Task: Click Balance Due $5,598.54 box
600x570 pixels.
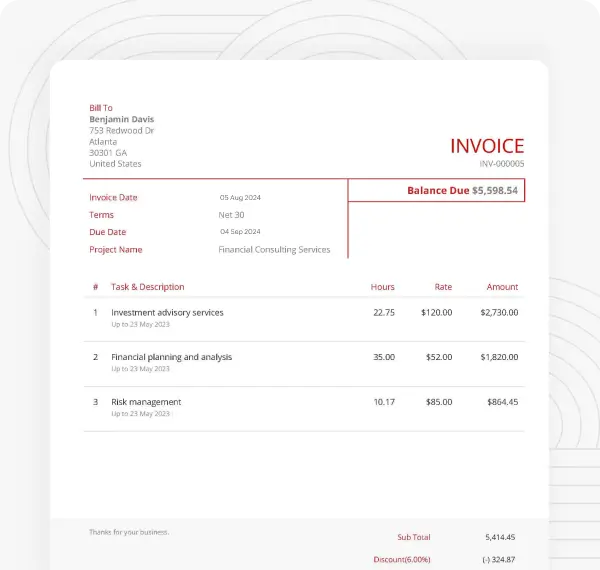Action: (436, 190)
